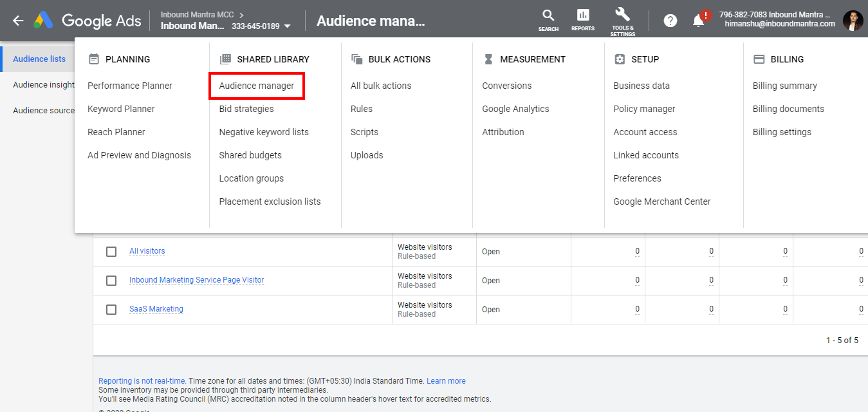Select the Audience insights sidebar tab
Image resolution: width=868 pixels, height=412 pixels.
(38, 84)
